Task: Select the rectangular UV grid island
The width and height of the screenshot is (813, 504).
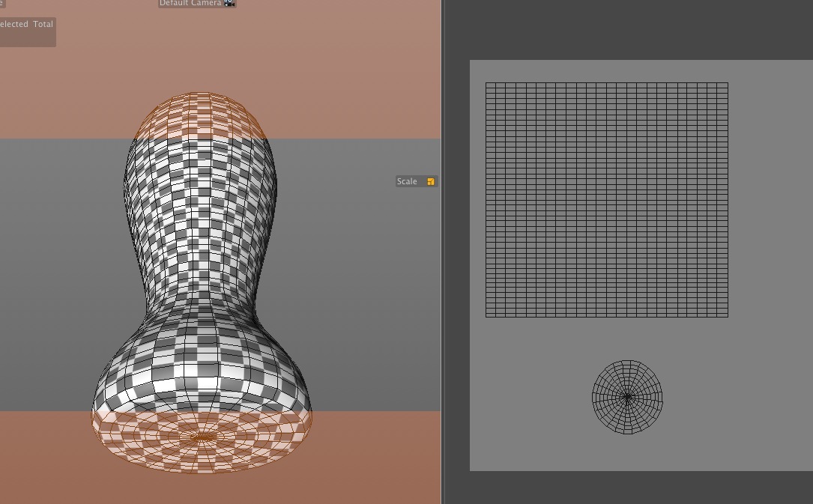Action: click(x=607, y=199)
